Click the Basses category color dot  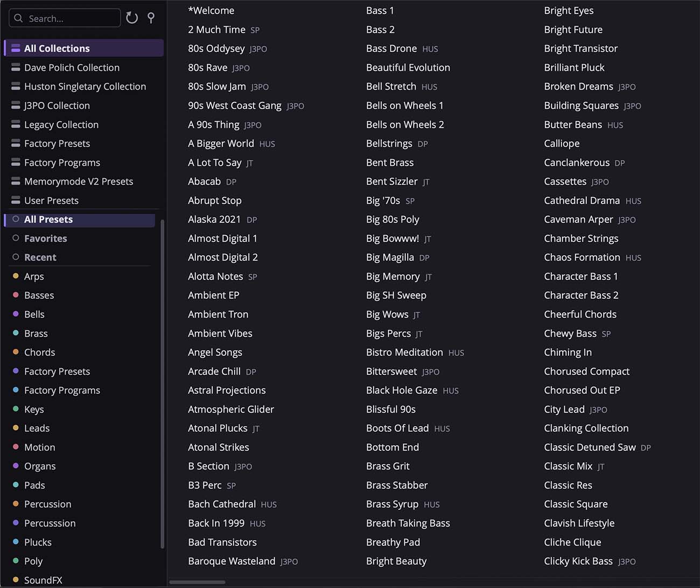(16, 295)
